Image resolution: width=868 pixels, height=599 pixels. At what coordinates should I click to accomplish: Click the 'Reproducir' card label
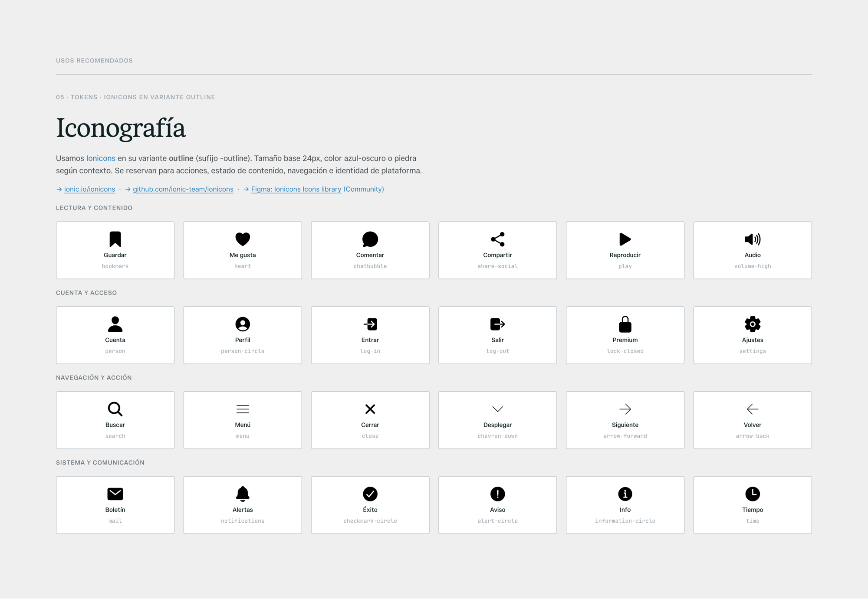click(625, 255)
